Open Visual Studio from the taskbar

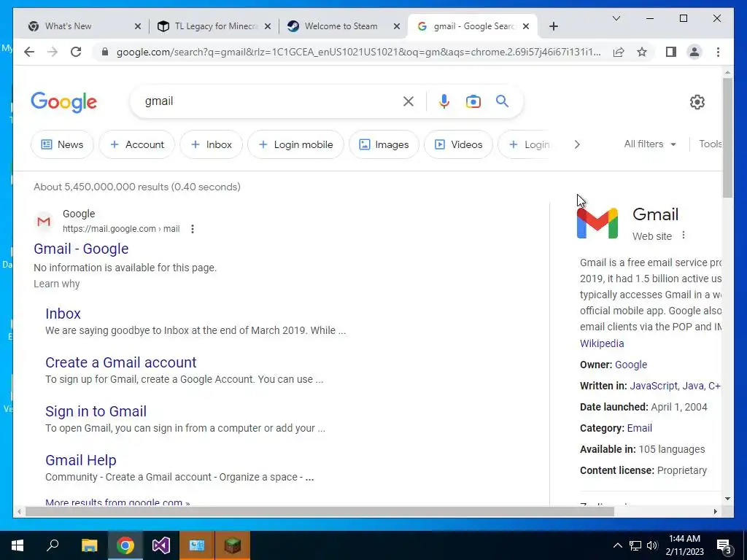pos(161,545)
